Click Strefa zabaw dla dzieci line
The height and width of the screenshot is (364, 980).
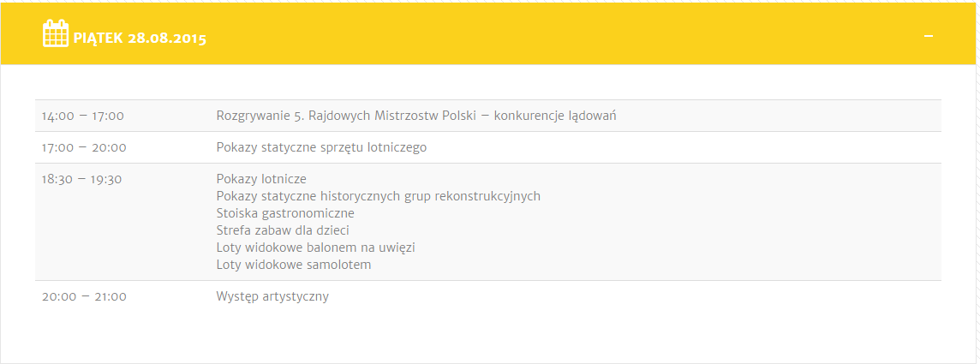[x=283, y=230]
